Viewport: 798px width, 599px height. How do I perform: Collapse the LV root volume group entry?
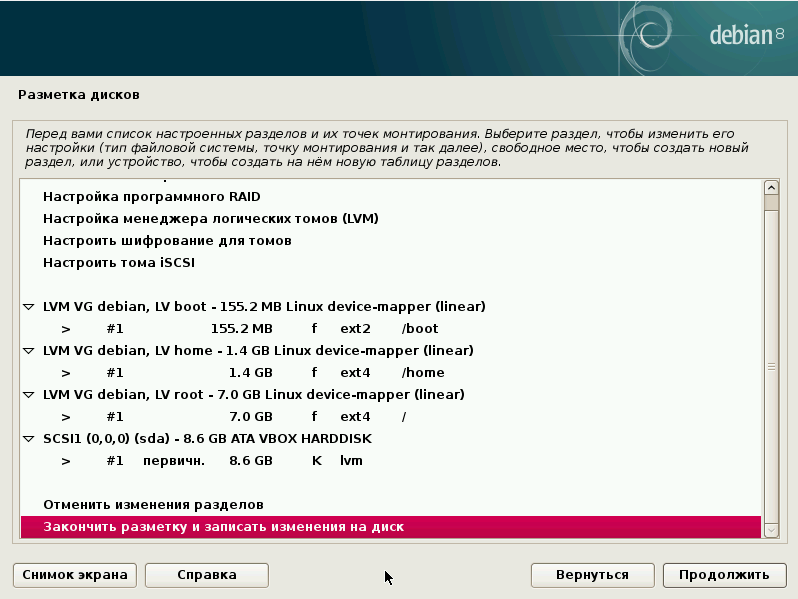[29, 395]
